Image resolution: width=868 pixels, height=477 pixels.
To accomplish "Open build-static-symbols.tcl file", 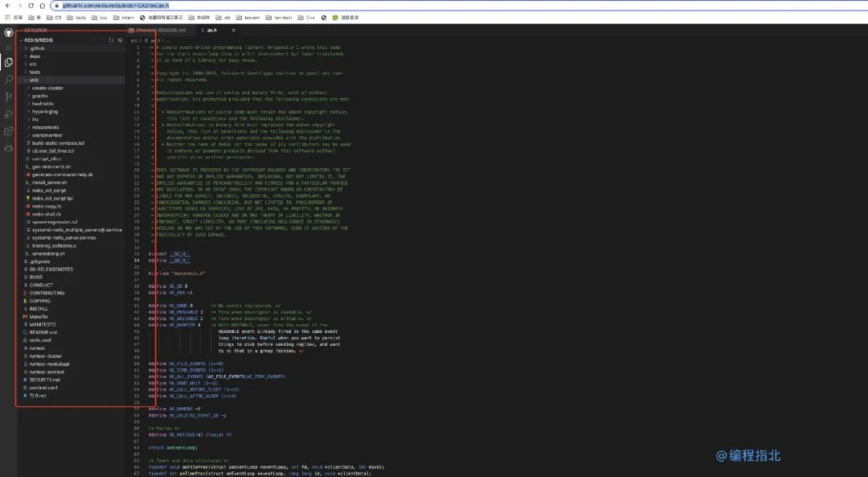I will tap(72, 143).
